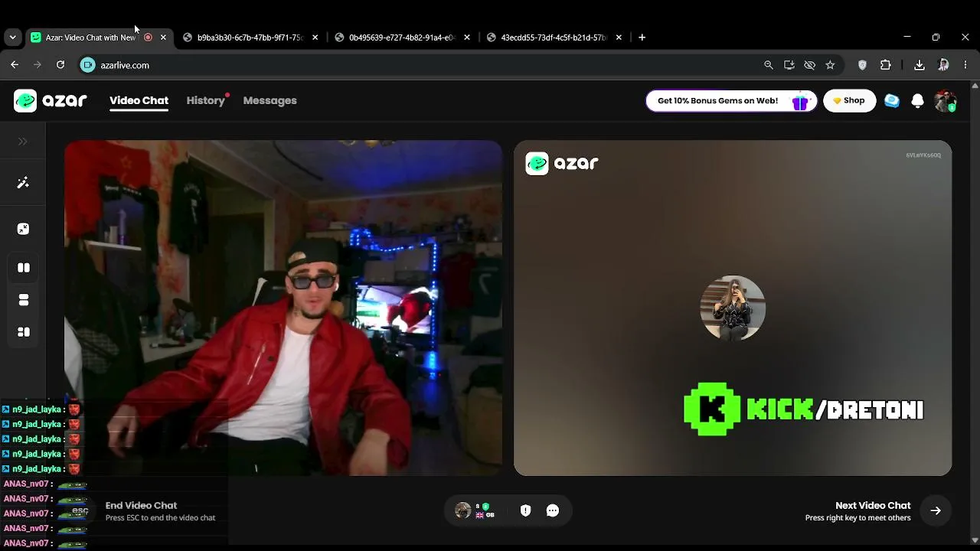Go to Next Video Chat arrow
The image size is (980, 551).
coord(936,510)
